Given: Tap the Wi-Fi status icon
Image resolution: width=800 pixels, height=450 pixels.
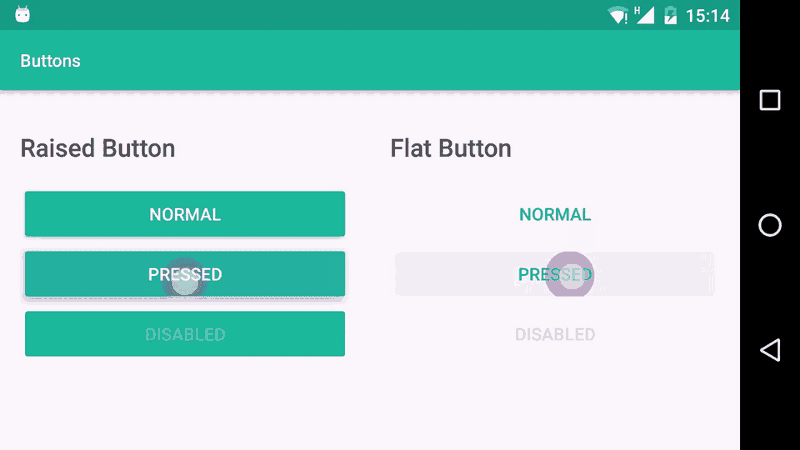Looking at the screenshot, I should (619, 15).
